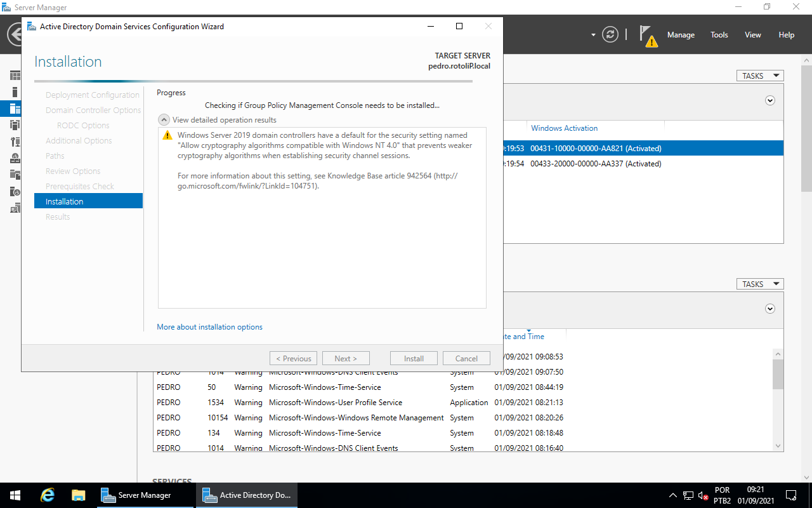Click the Refresh icon in Server Manager header
The image size is (812, 508).
610,34
